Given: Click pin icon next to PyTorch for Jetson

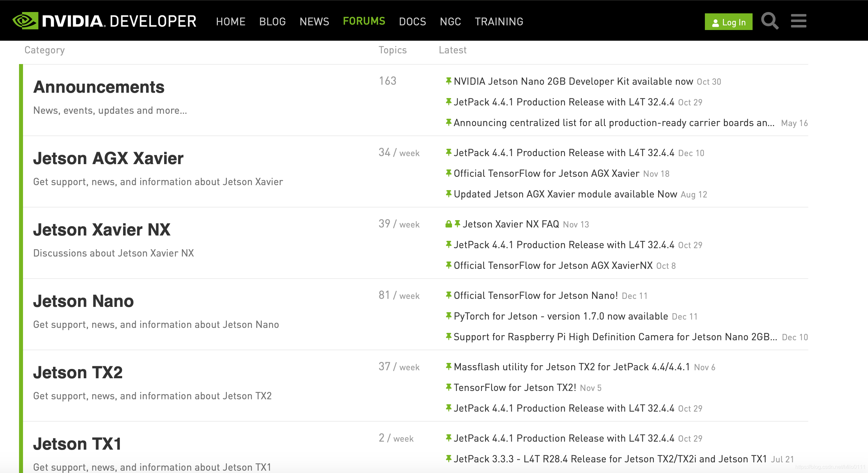Looking at the screenshot, I should tap(448, 316).
